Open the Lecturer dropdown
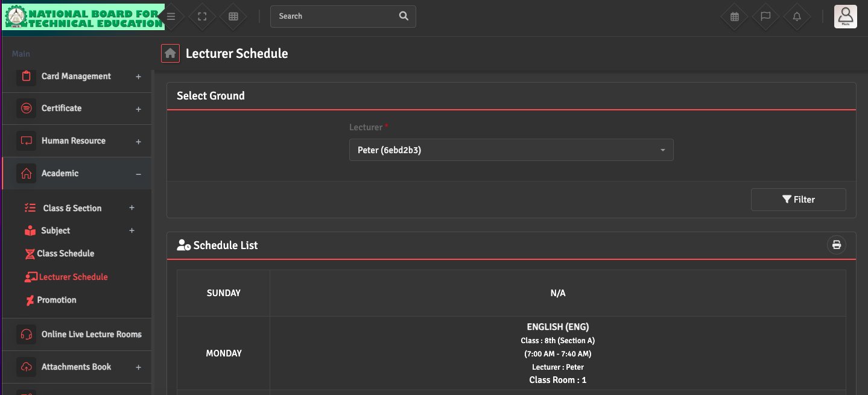The height and width of the screenshot is (395, 868). (x=511, y=150)
